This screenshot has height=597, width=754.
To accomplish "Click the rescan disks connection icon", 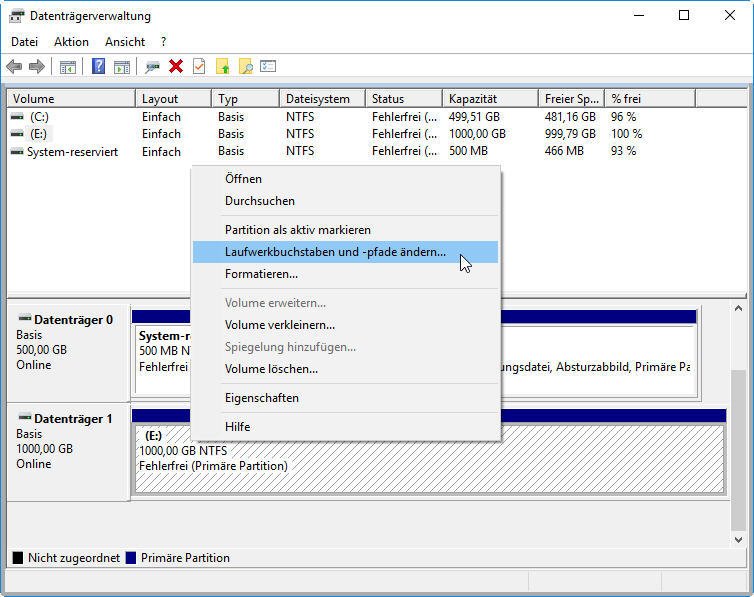I will [x=152, y=66].
